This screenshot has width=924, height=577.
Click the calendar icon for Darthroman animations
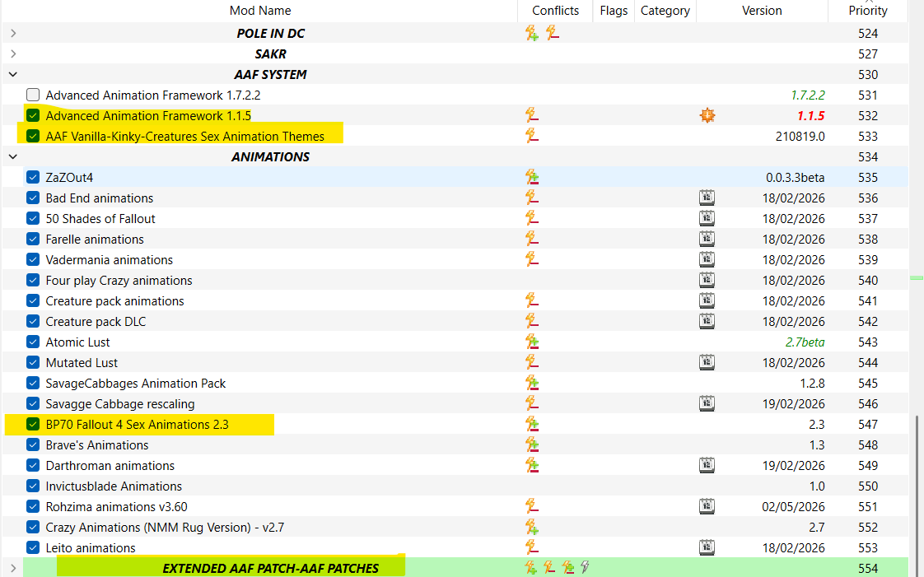click(x=707, y=466)
